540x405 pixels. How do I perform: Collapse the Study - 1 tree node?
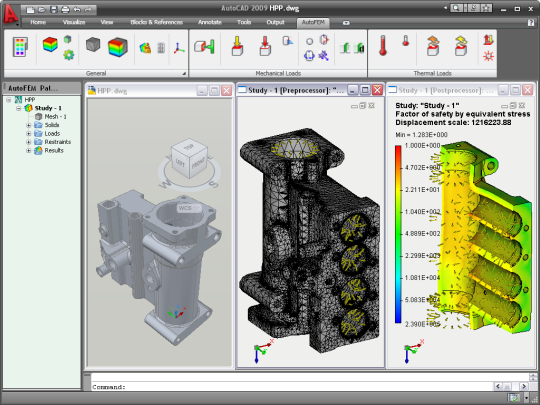pyautogui.click(x=19, y=108)
